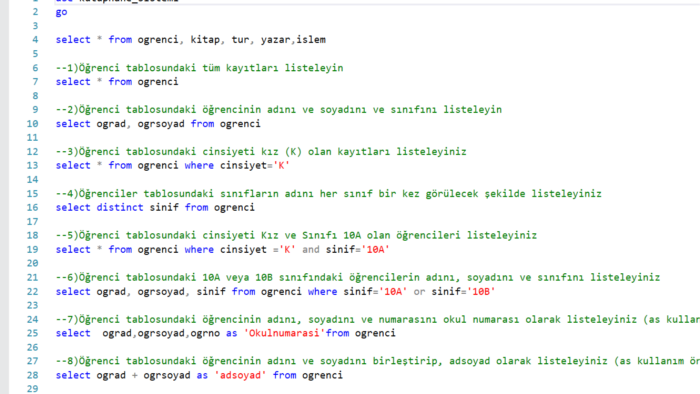
Task: Place cursor on the 'go' statement
Action: [x=61, y=12]
